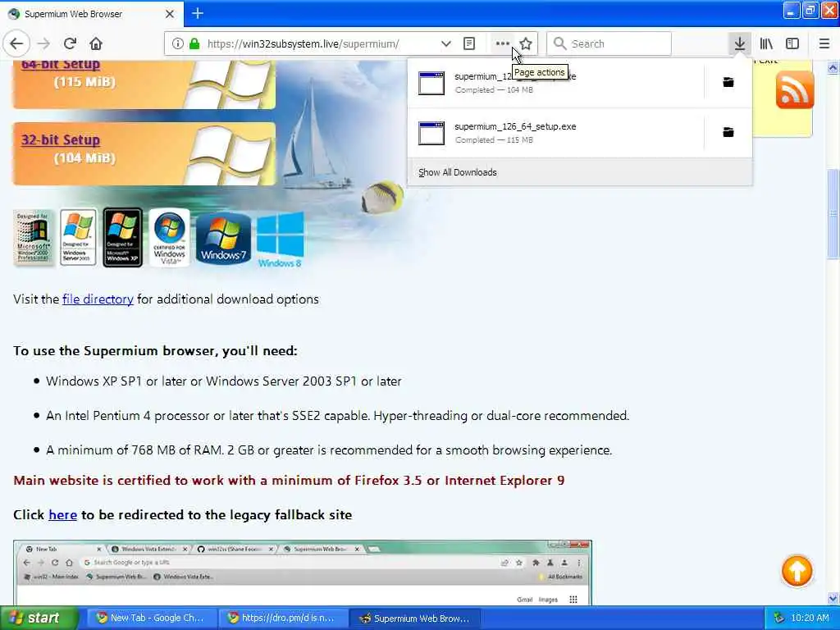Reload the current page
Viewport: 840px width, 630px height.
[x=70, y=43]
